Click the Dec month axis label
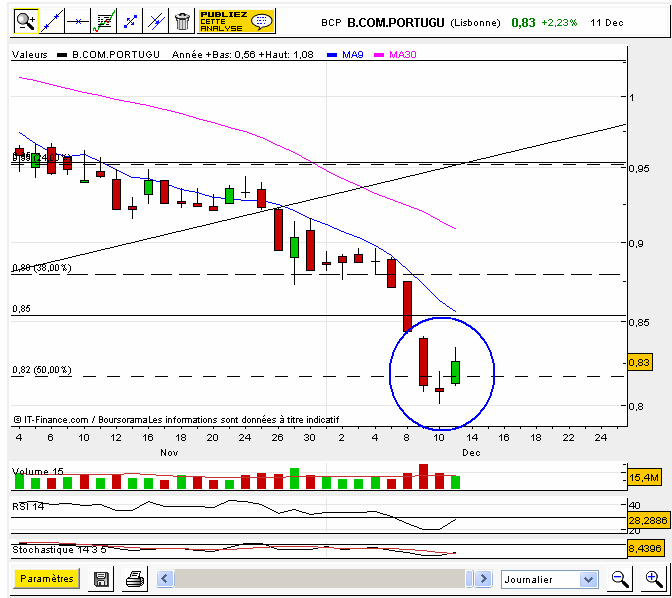This screenshot has height=598, width=672. [x=471, y=453]
